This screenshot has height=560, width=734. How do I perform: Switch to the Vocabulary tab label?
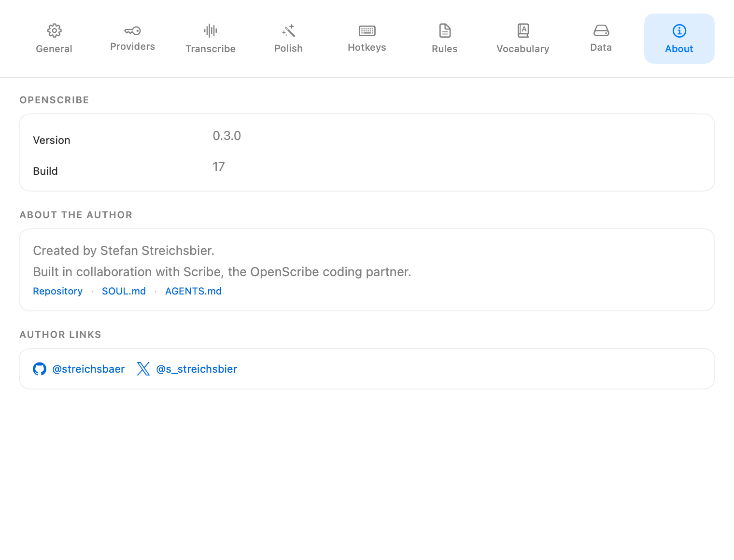[x=523, y=49]
